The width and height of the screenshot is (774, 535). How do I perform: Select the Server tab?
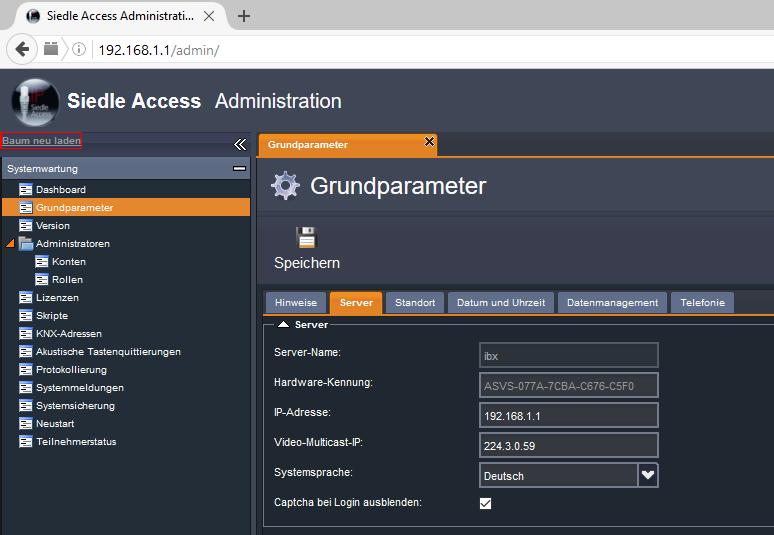356,303
